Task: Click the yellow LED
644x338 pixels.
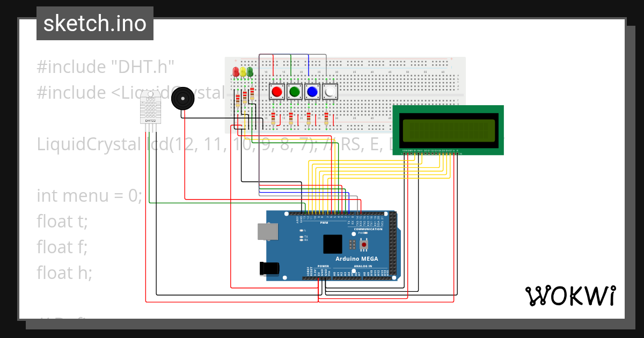Action: 243,71
